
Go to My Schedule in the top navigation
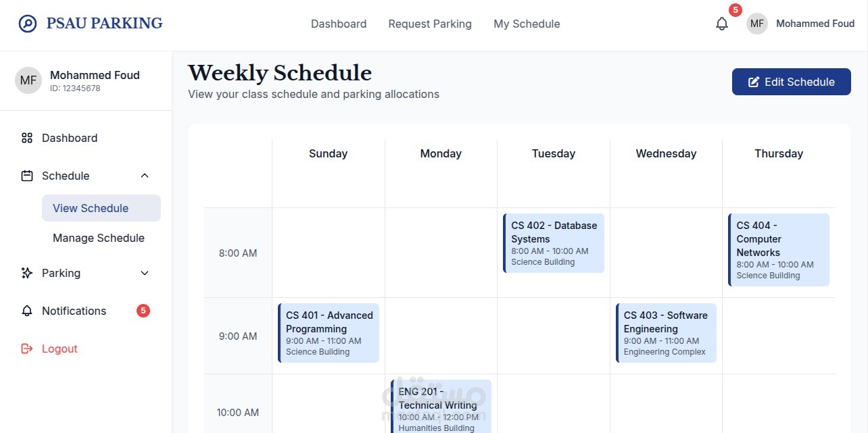point(527,24)
